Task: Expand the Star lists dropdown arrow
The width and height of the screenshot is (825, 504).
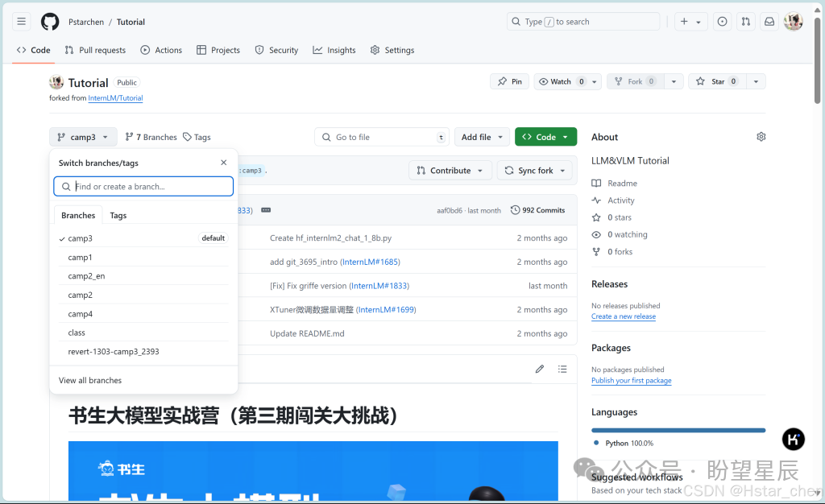Action: pos(756,81)
